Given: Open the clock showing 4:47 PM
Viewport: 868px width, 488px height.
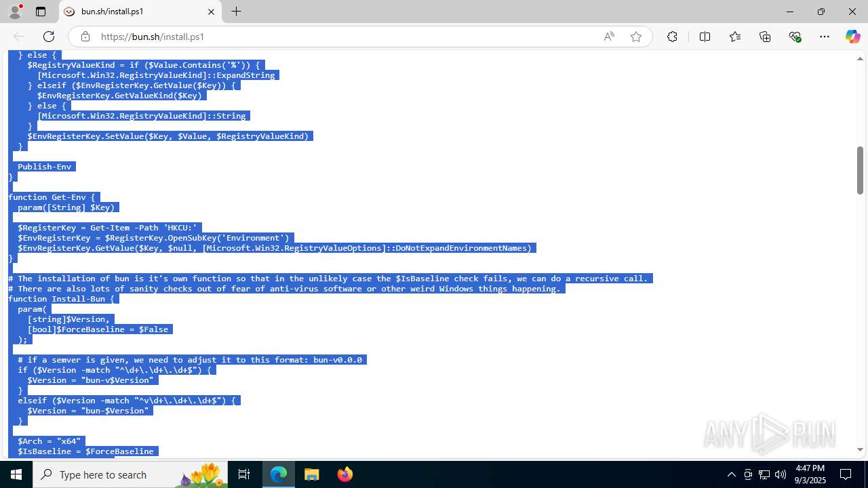Looking at the screenshot, I should [x=810, y=474].
